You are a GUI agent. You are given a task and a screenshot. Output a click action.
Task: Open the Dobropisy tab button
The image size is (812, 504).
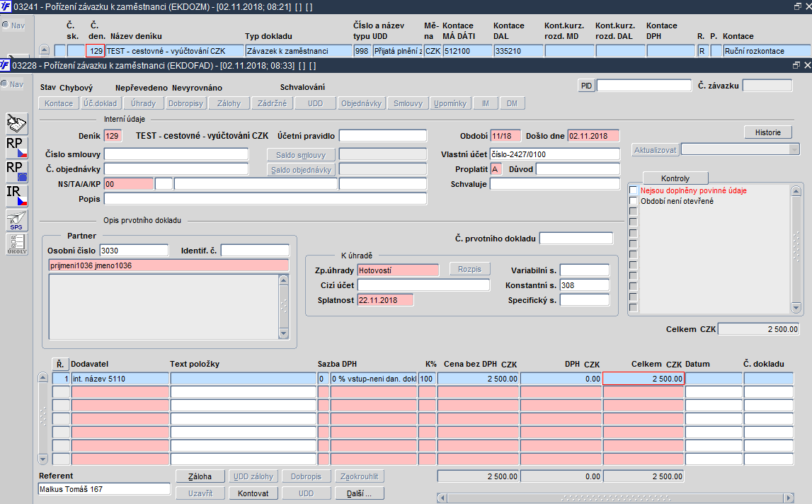(x=185, y=103)
